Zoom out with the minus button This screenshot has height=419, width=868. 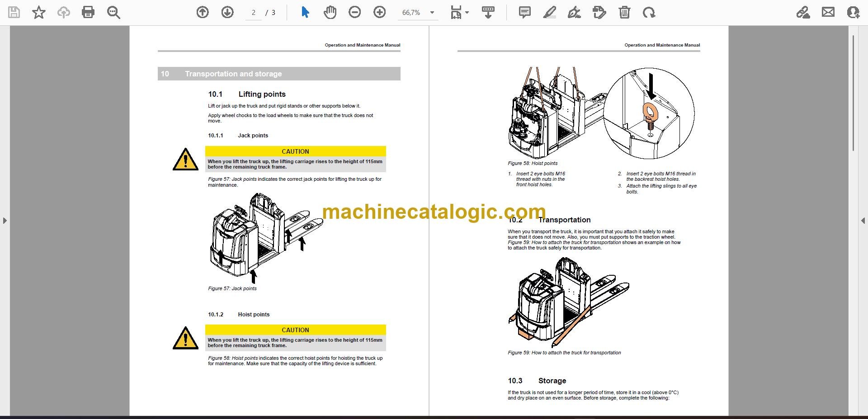tap(355, 12)
